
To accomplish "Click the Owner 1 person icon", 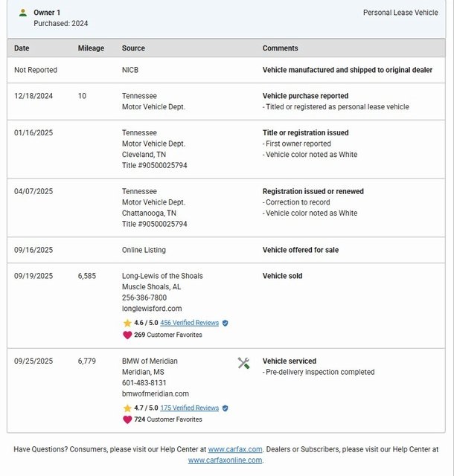I will point(23,13).
